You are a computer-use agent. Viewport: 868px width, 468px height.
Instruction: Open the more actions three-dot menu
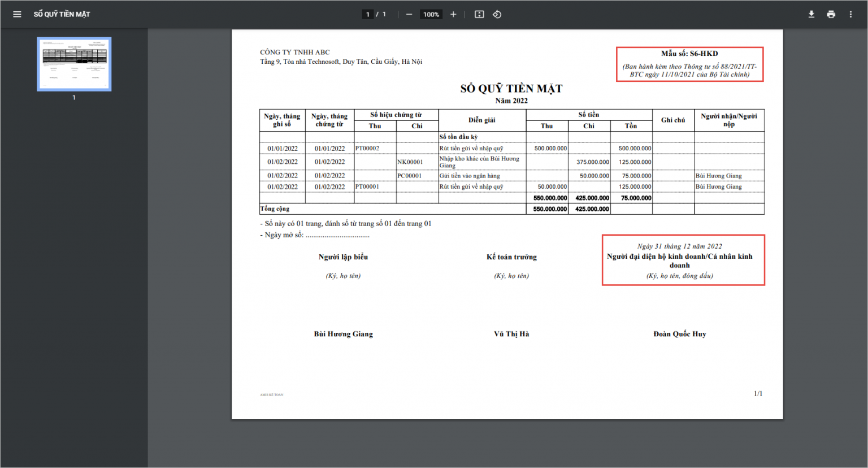[850, 14]
